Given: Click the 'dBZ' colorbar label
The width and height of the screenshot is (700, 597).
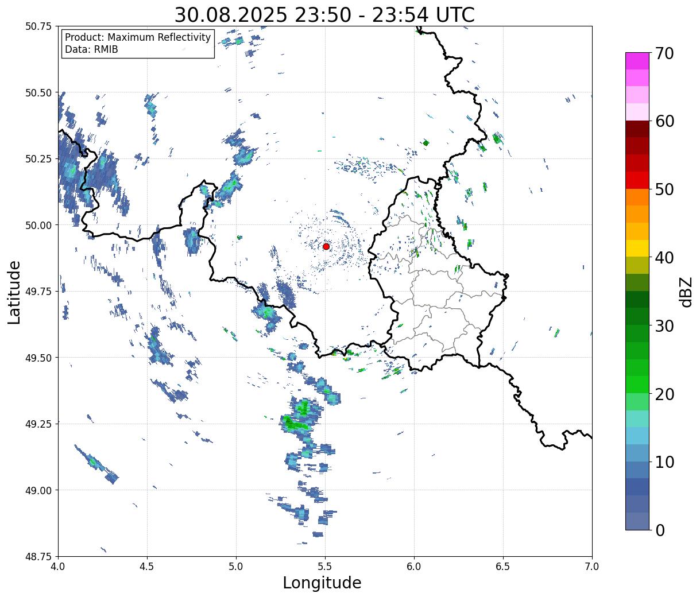Looking at the screenshot, I should click(685, 291).
